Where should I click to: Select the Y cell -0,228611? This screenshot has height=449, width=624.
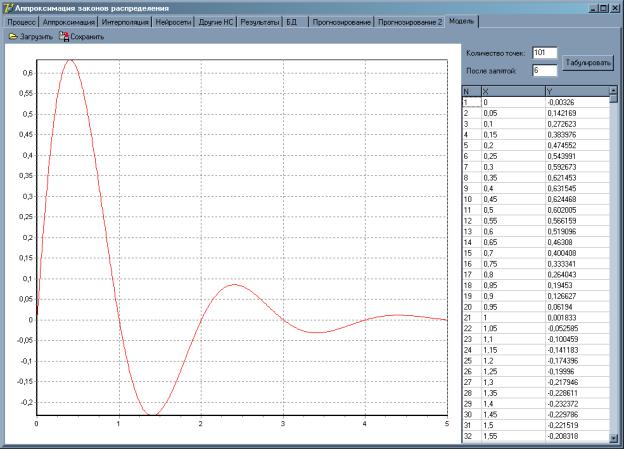[x=577, y=393]
